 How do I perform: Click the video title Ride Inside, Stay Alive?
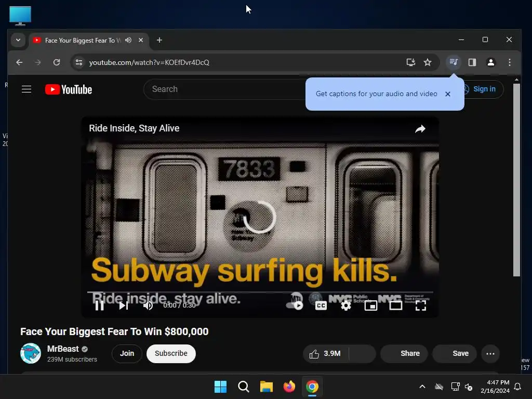pos(134,128)
